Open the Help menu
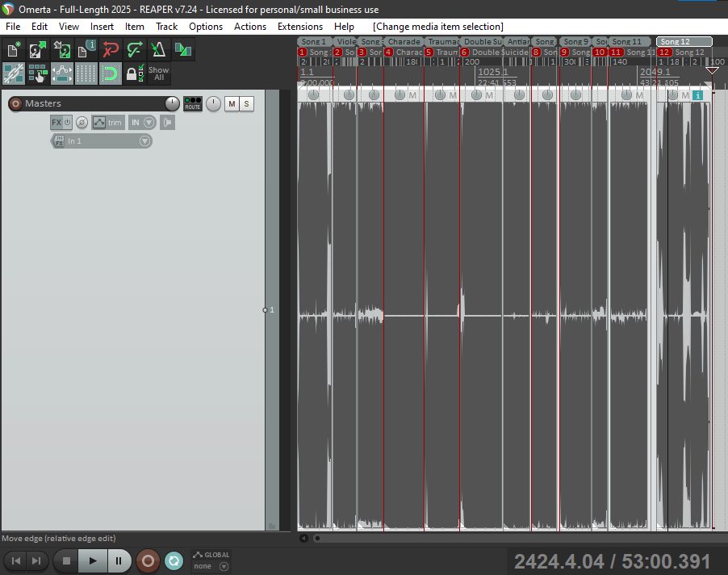The height and width of the screenshot is (575, 728). tap(344, 27)
